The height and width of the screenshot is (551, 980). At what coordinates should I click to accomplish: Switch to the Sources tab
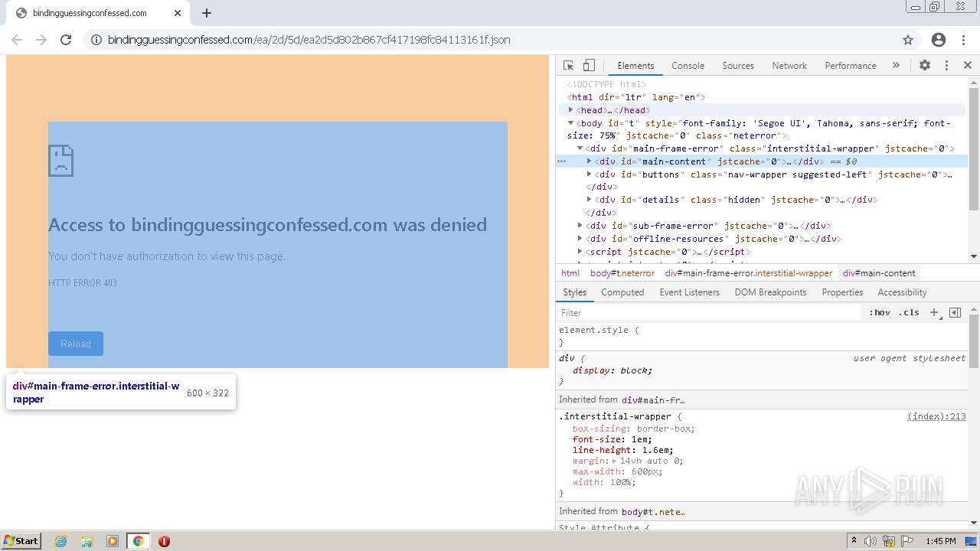[x=738, y=66]
